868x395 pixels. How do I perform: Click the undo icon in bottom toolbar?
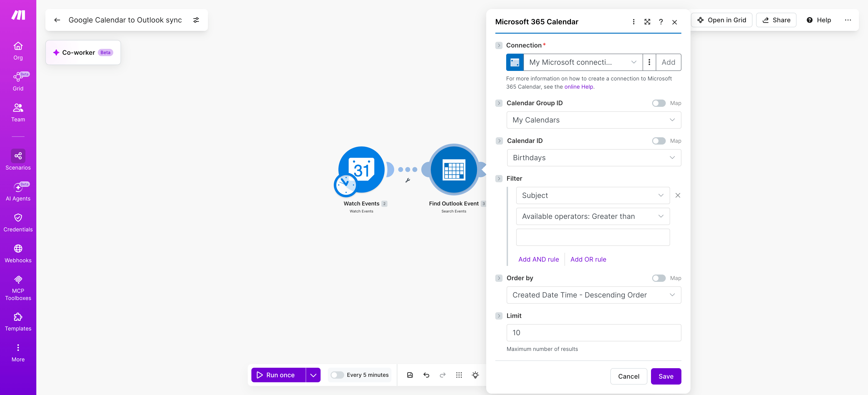[426, 375]
